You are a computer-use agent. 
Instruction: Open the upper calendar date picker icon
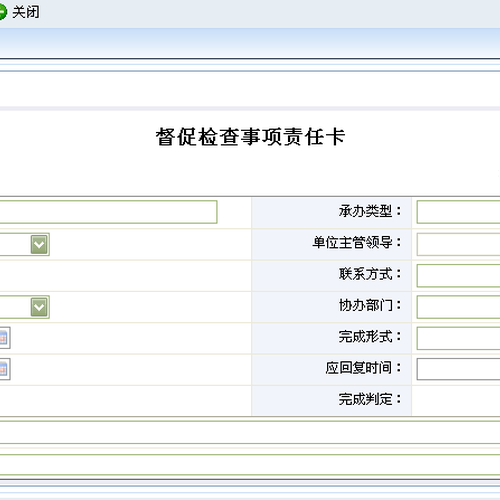(4, 338)
